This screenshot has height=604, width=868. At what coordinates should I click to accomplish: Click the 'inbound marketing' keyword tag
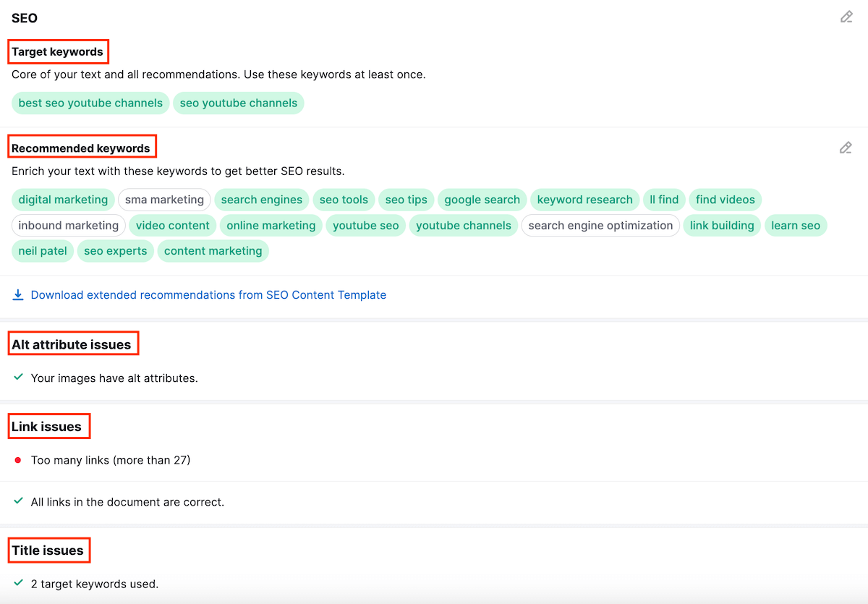click(69, 226)
